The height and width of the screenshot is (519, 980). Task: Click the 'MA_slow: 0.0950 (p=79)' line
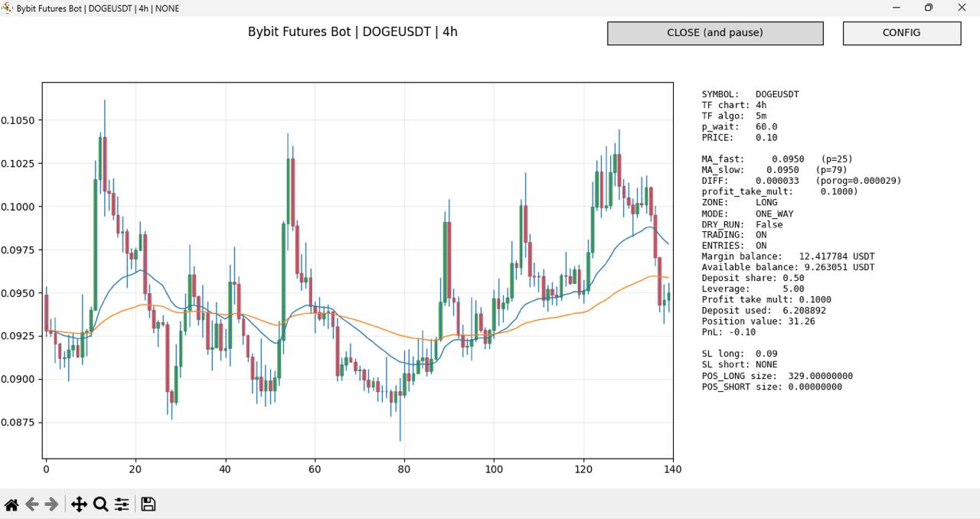775,170
